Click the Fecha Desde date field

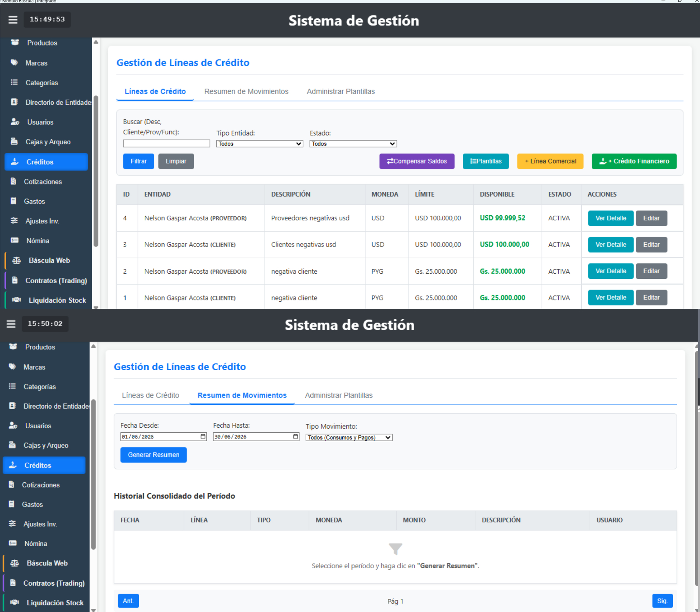[x=163, y=437]
